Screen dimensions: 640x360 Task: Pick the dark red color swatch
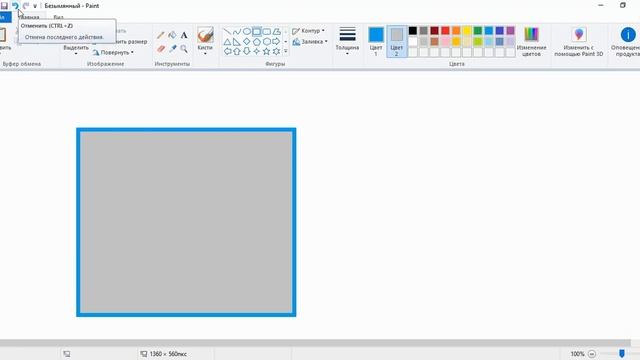tap(435, 31)
